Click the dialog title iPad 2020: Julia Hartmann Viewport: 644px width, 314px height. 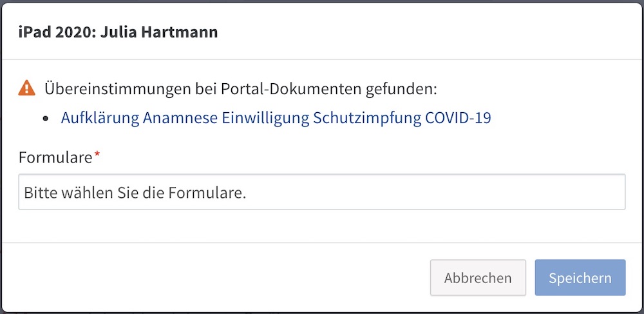(x=118, y=32)
